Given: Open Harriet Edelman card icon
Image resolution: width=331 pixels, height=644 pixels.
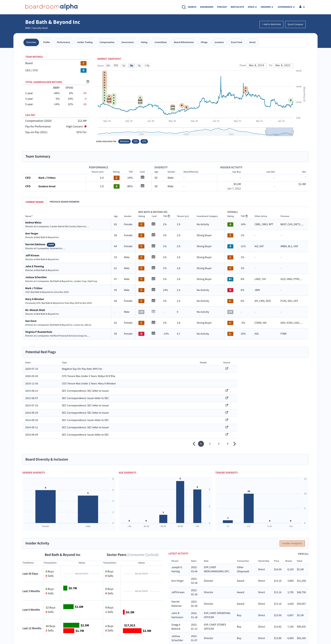Looking at the screenshot, I should [x=154, y=246].
